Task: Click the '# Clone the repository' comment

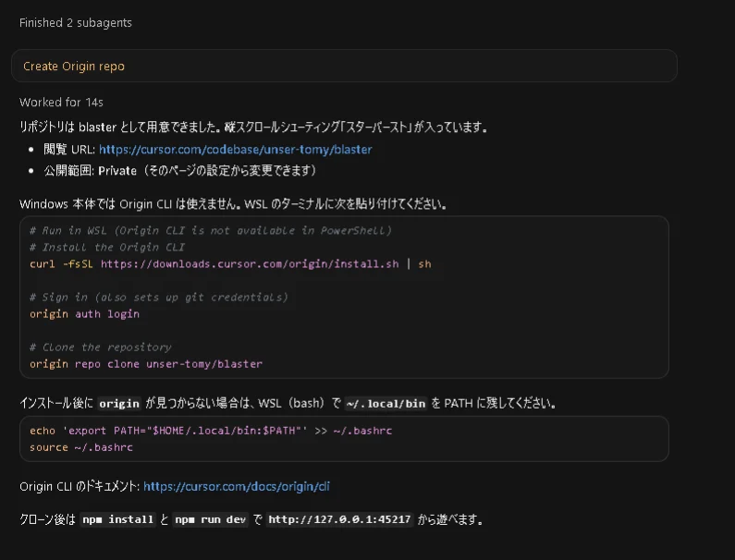Action: [x=101, y=347]
